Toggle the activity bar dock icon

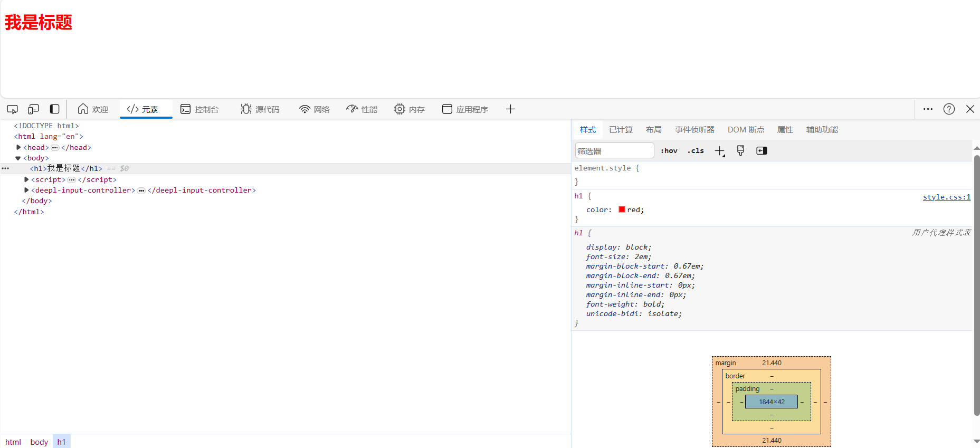[54, 109]
